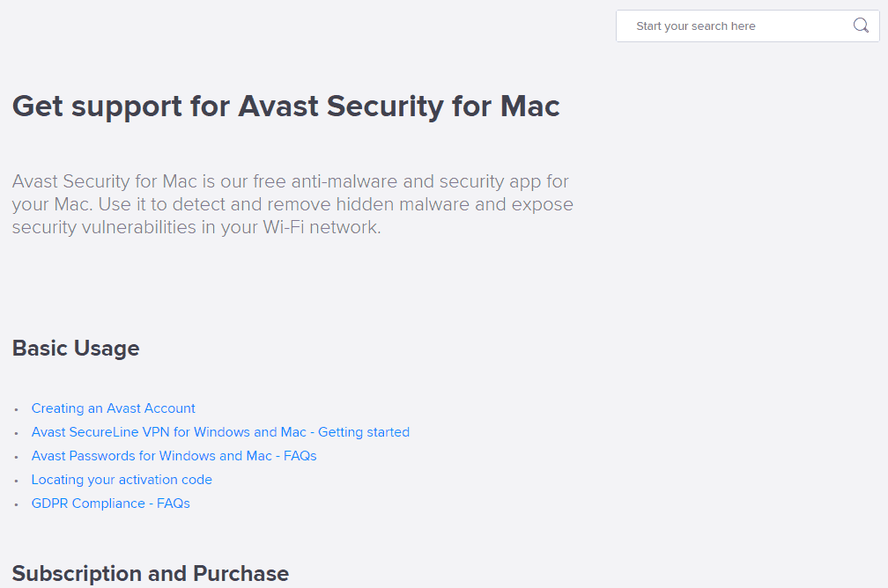
Task: Open 'Avast Passwords for Windows and Mac - FAQs'
Action: (174, 456)
